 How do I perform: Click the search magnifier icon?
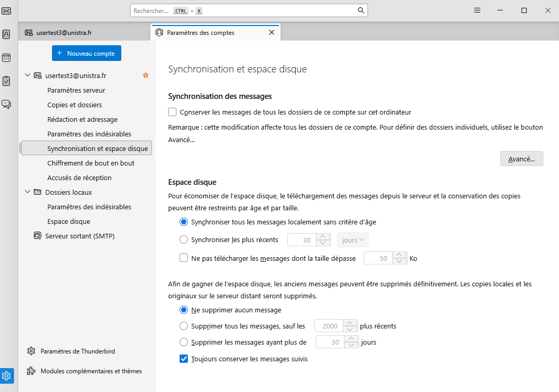tap(361, 10)
